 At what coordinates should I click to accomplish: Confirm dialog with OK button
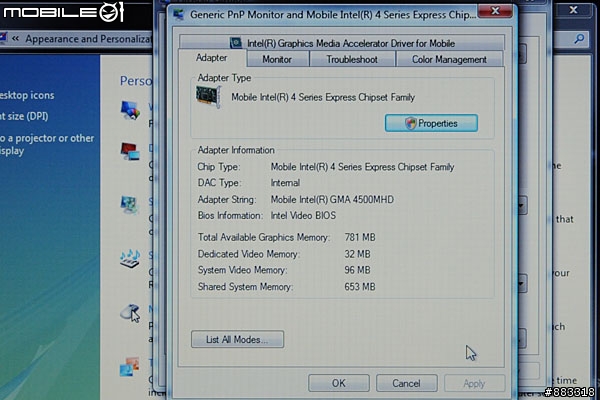(339, 383)
